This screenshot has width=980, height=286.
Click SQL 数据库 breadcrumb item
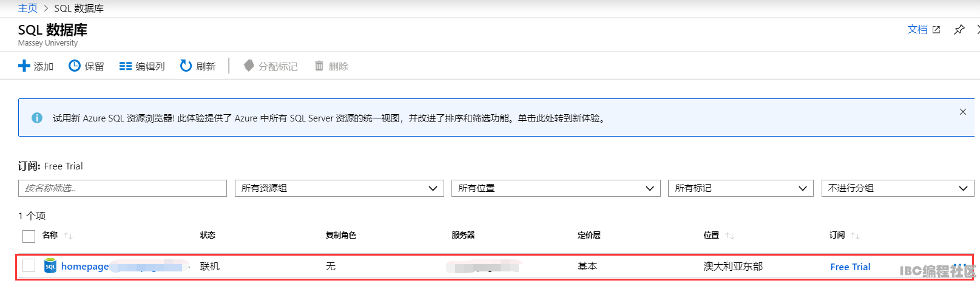click(x=79, y=8)
